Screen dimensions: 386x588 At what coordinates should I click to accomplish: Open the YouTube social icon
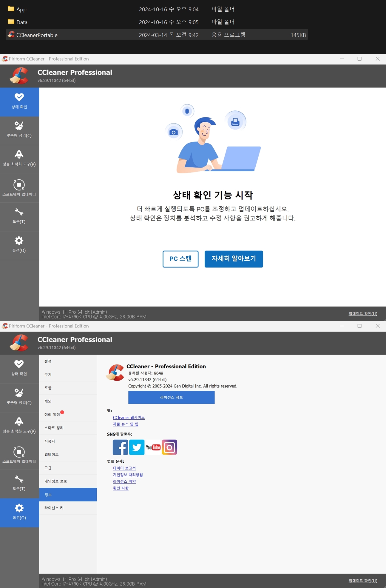click(153, 447)
